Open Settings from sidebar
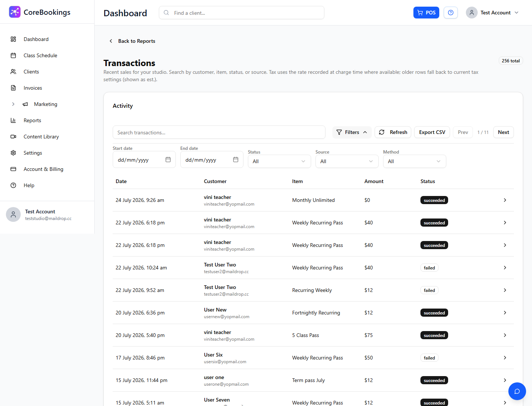This screenshot has width=532, height=406. [x=33, y=153]
